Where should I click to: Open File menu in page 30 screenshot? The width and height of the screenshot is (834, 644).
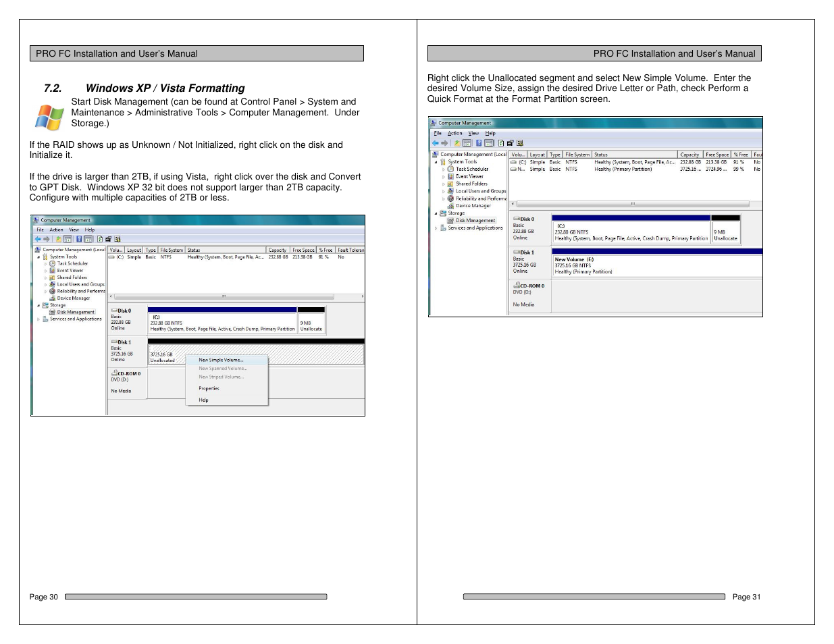point(41,230)
